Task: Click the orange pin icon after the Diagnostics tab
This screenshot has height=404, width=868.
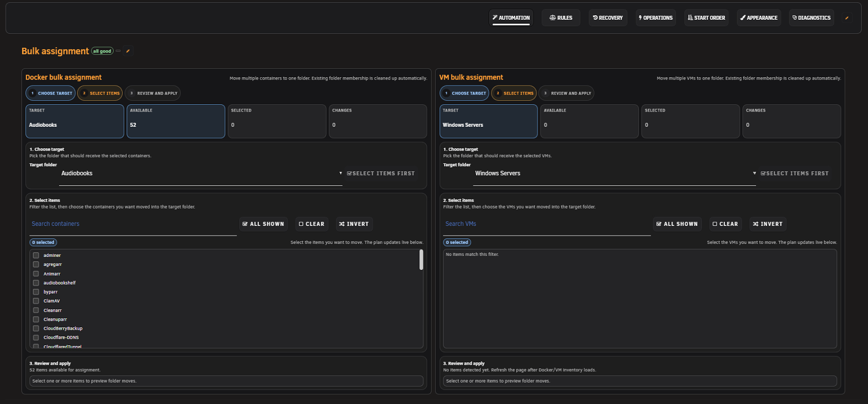Action: pos(847,17)
